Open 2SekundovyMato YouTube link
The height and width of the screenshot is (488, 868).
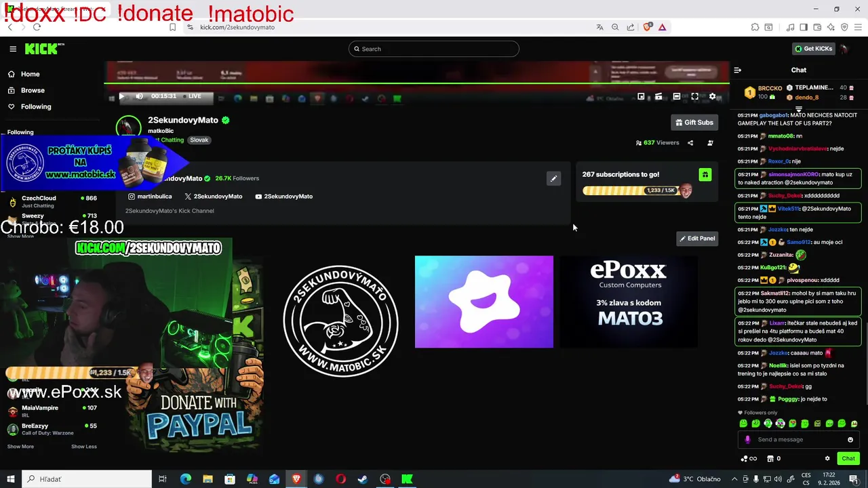[283, 197]
